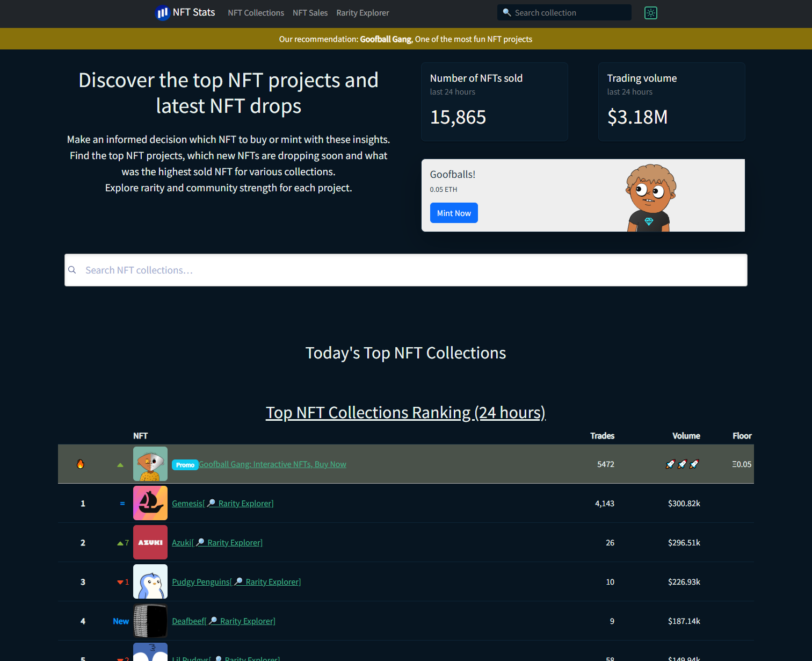This screenshot has width=812, height=661.
Task: Click the Number of NFTs sold card
Action: coord(495,102)
